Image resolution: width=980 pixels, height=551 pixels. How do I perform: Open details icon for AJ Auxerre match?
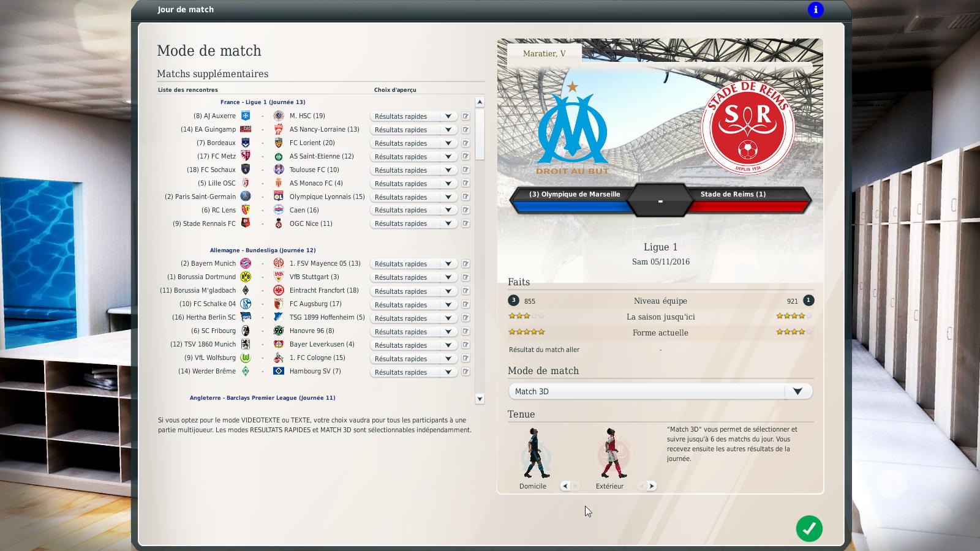point(466,116)
